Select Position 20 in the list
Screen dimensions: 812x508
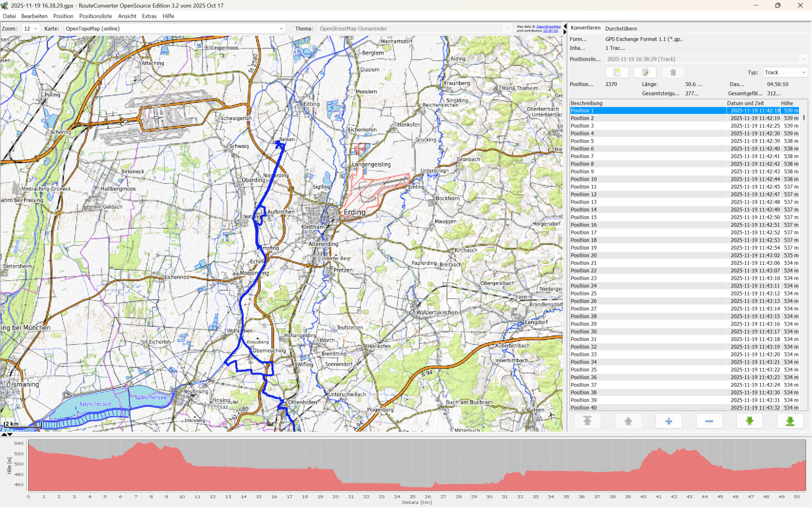(584, 255)
